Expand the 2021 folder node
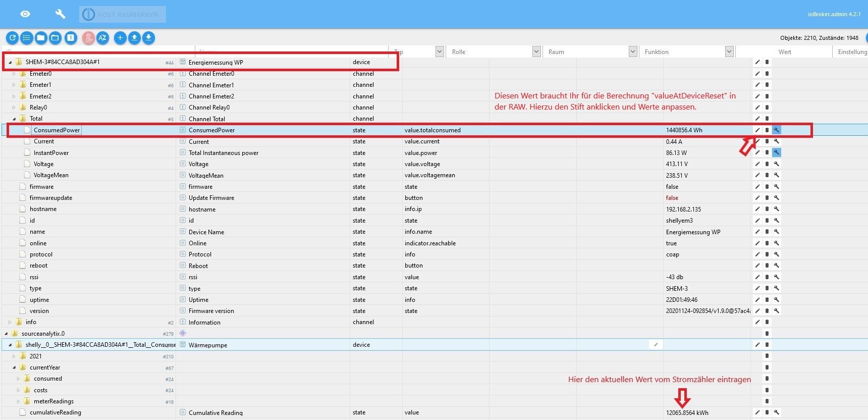This screenshot has width=868, height=420. click(14, 356)
